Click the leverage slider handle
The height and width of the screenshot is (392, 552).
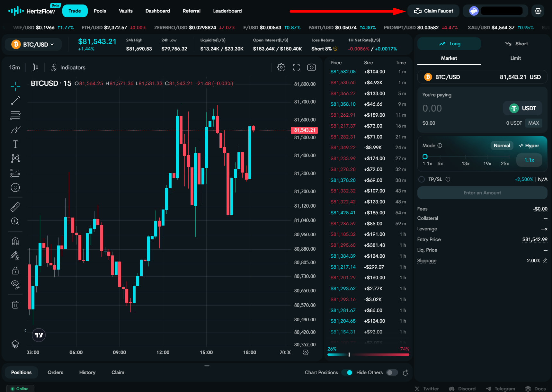tap(425, 157)
